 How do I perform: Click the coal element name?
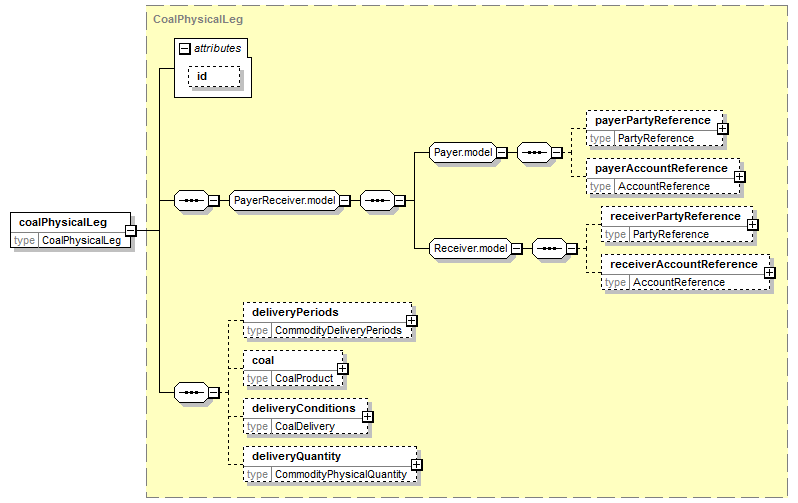pyautogui.click(x=263, y=360)
